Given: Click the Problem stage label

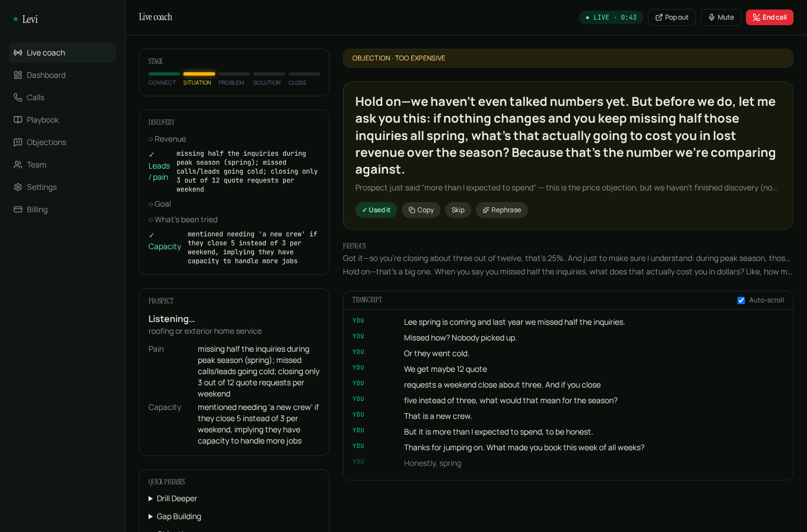Looking at the screenshot, I should coord(231,83).
